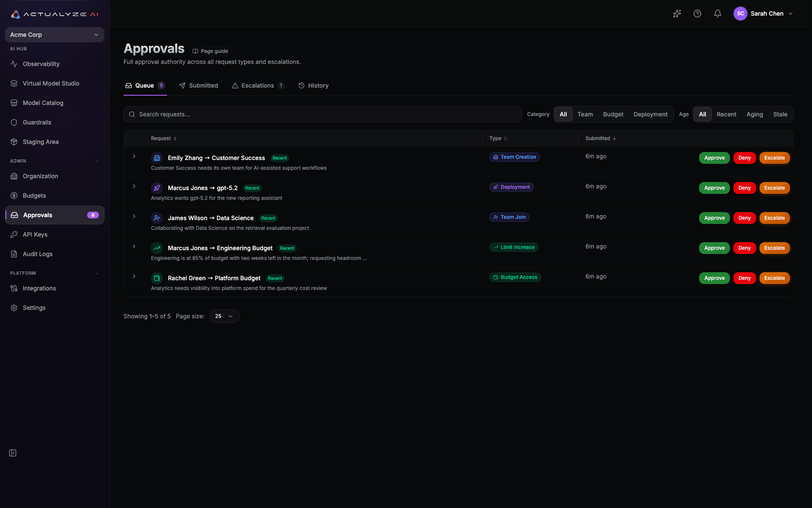Filter age by Recent
This screenshot has width=812, height=508.
click(726, 114)
